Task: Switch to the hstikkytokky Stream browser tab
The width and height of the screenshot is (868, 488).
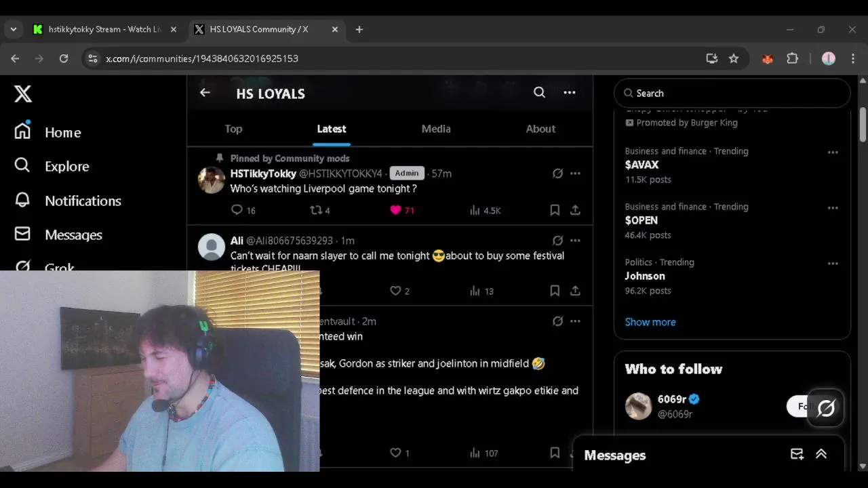Action: coord(105,29)
